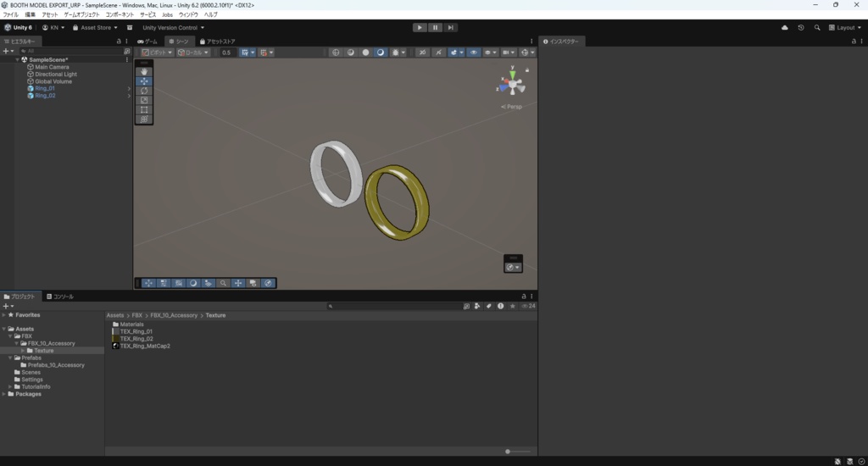Open the Asset Store button
The width and height of the screenshot is (868, 466).
click(x=95, y=28)
